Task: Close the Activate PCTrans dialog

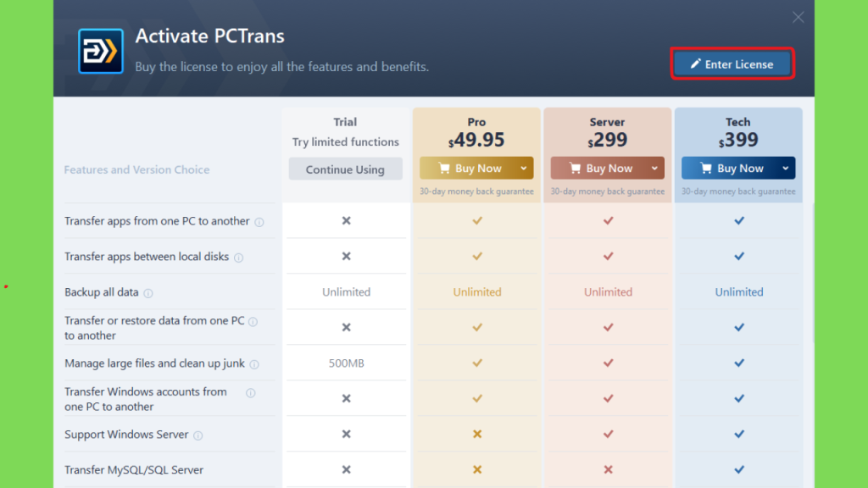Action: (798, 17)
